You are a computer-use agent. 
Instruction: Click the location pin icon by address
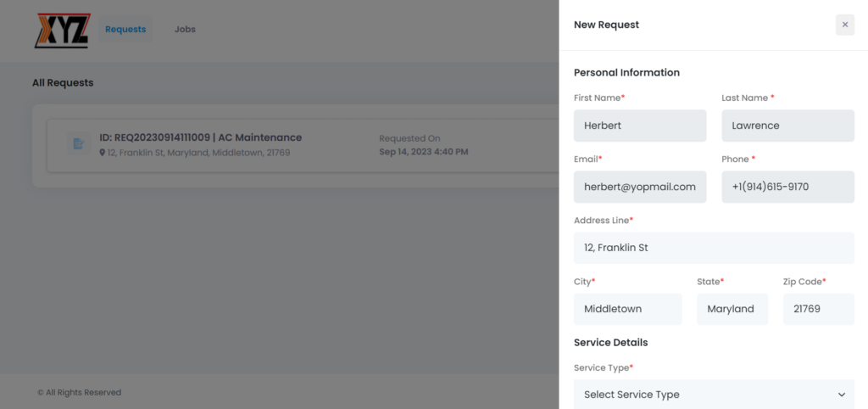click(103, 153)
